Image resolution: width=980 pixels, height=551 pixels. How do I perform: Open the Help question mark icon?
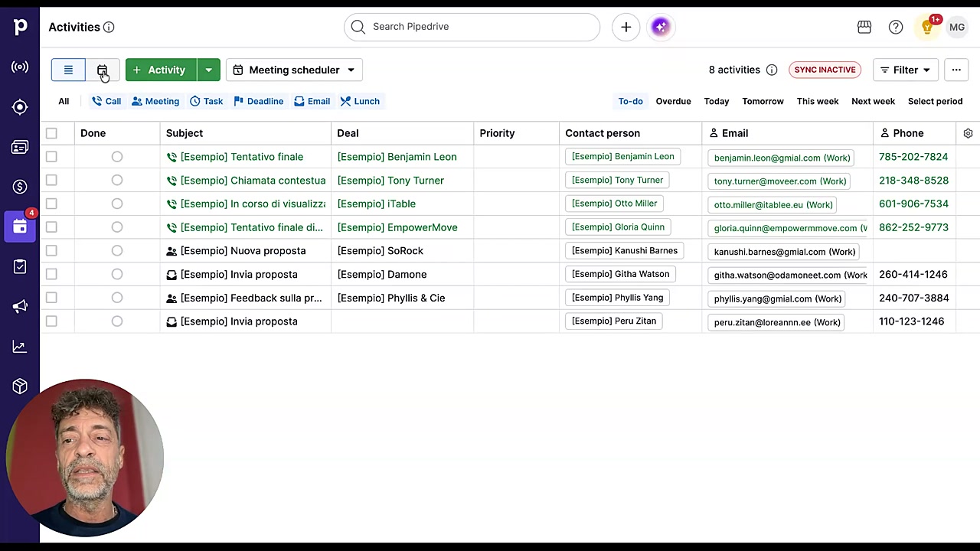coord(896,27)
